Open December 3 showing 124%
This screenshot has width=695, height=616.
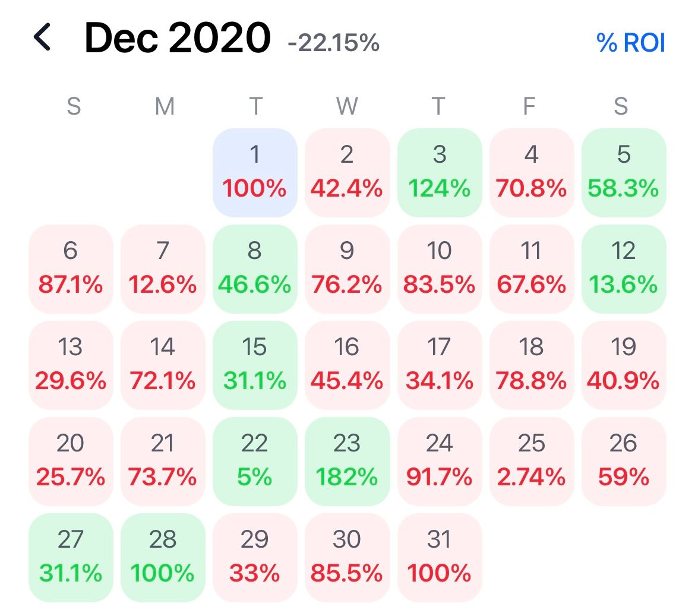pos(439,172)
